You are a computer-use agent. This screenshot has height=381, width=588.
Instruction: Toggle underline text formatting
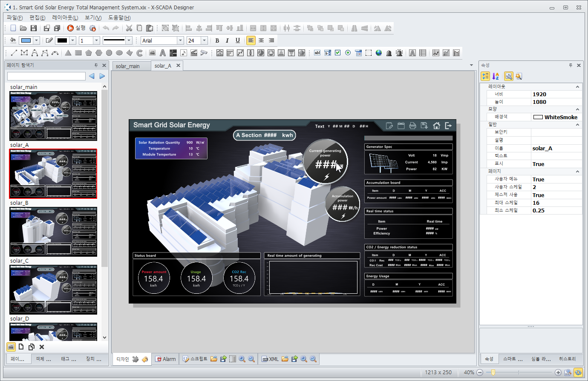click(237, 40)
